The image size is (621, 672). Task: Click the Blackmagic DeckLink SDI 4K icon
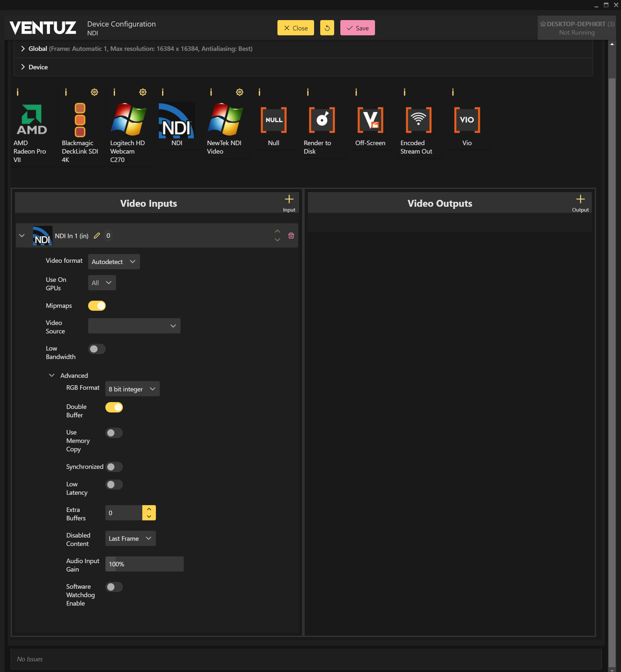tap(80, 120)
